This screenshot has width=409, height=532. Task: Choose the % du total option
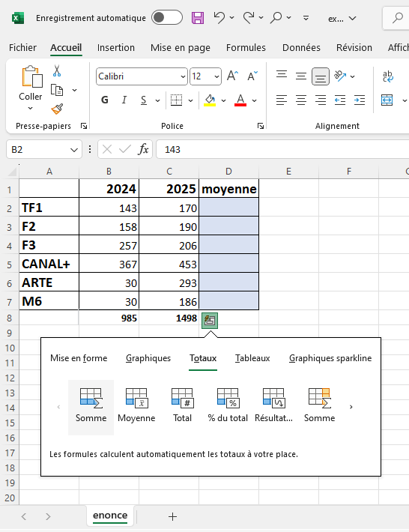pos(228,406)
